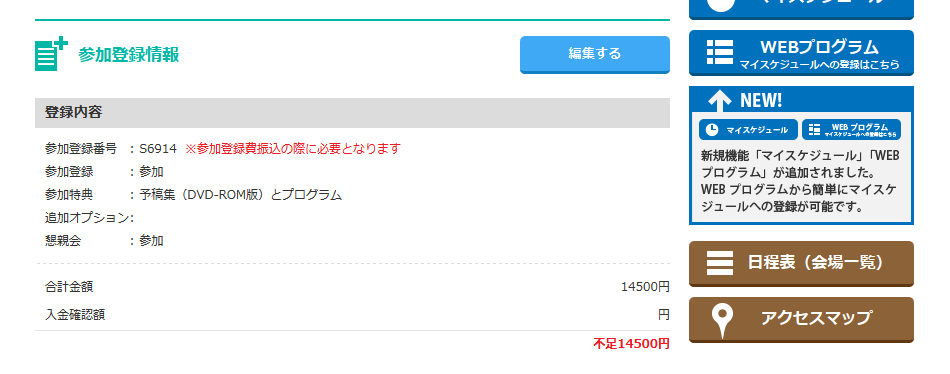The image size is (950, 374).
Task: Click the registration number S6914
Action: pyautogui.click(x=158, y=149)
